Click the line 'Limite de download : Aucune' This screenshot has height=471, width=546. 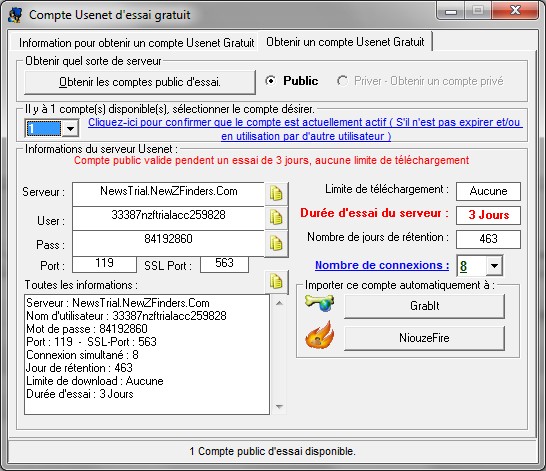95,381
